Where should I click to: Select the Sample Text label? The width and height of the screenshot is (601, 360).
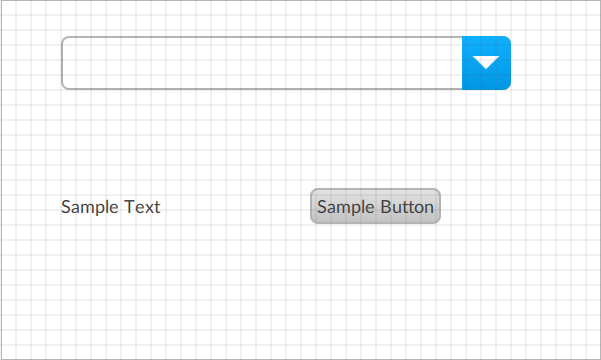[x=110, y=207]
